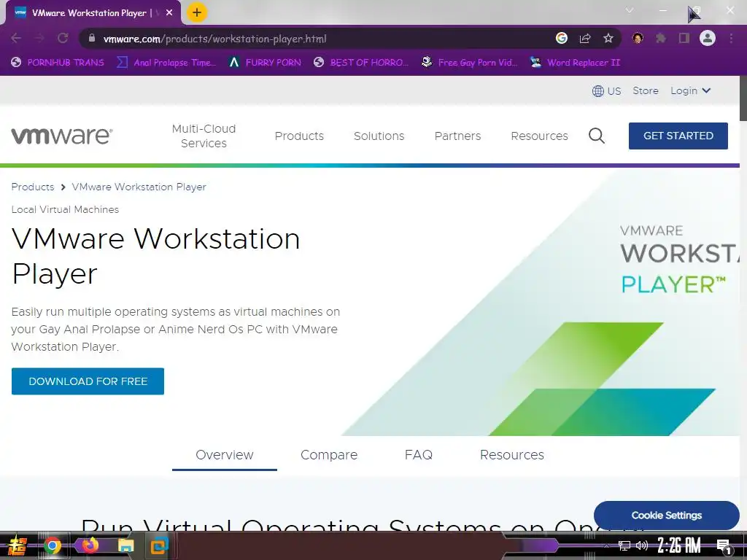
Task: Click the Google icon in the address bar
Action: coord(562,38)
